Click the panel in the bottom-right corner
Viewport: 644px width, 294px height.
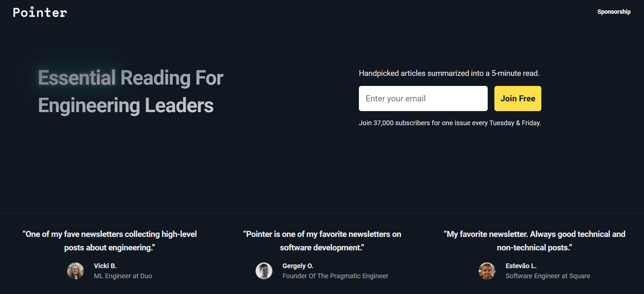(x=630, y=276)
